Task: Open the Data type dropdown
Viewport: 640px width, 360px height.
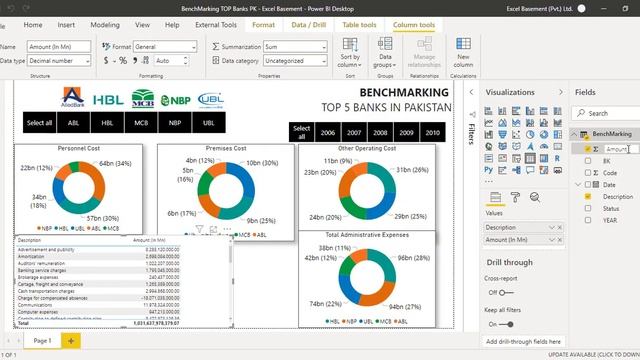Action: (59, 61)
